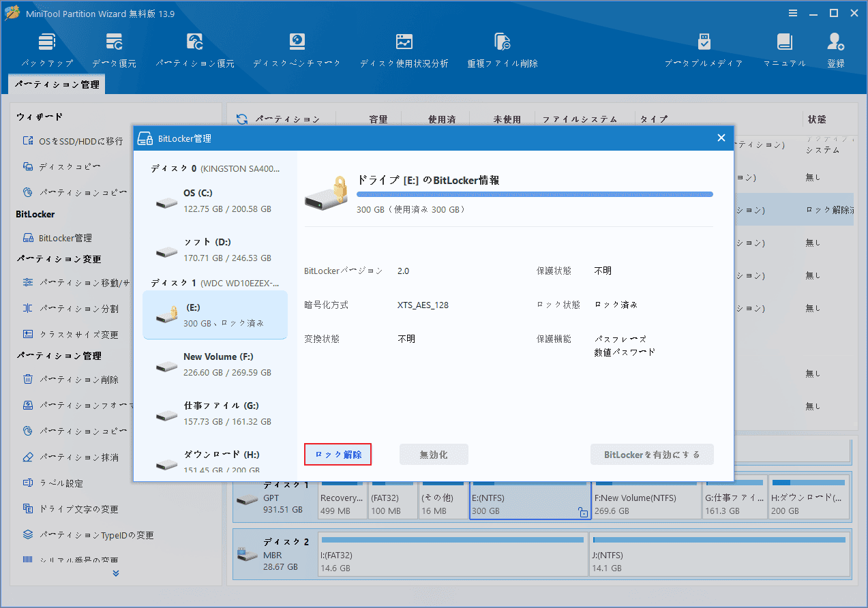Open the hamburger menu in title bar
Screen dimensions: 868x608
coord(793,13)
